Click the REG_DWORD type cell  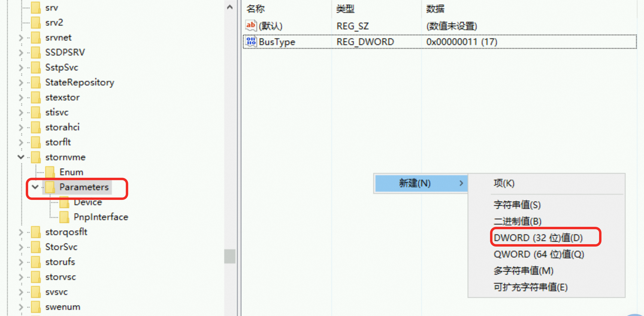click(x=365, y=42)
